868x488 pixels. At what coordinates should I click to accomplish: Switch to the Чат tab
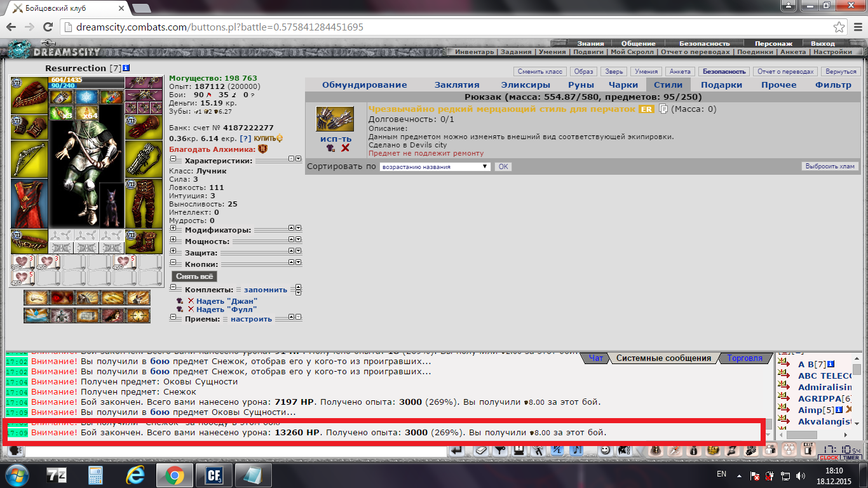pos(596,358)
